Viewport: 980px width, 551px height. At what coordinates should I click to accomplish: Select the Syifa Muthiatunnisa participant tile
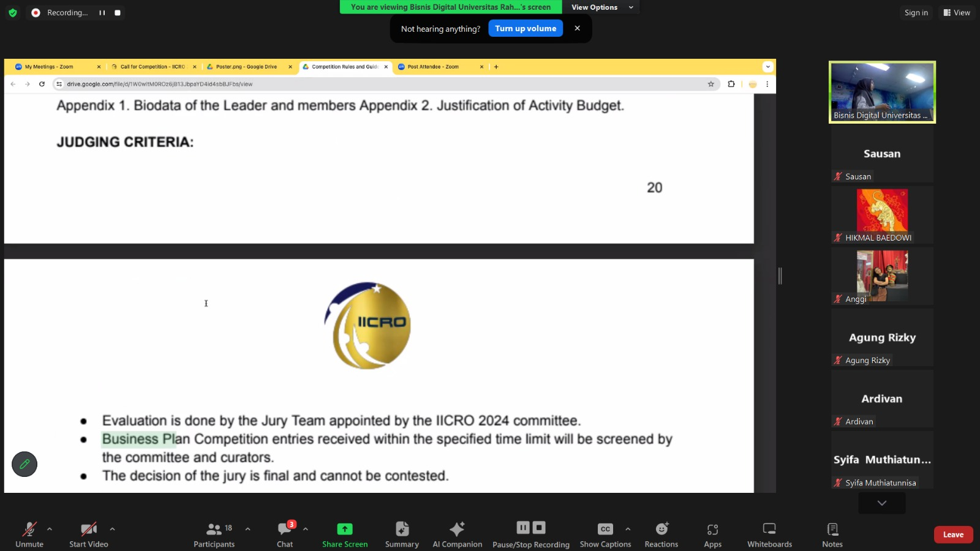click(x=882, y=459)
